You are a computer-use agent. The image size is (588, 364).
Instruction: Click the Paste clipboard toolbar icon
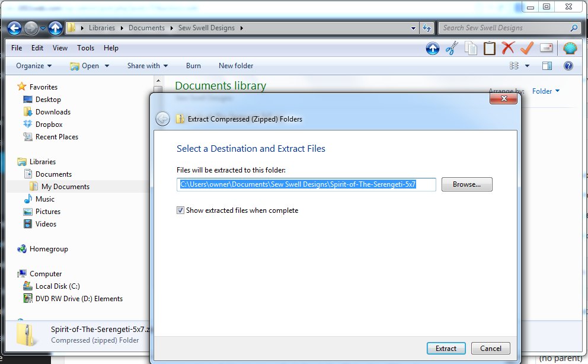[x=490, y=49]
